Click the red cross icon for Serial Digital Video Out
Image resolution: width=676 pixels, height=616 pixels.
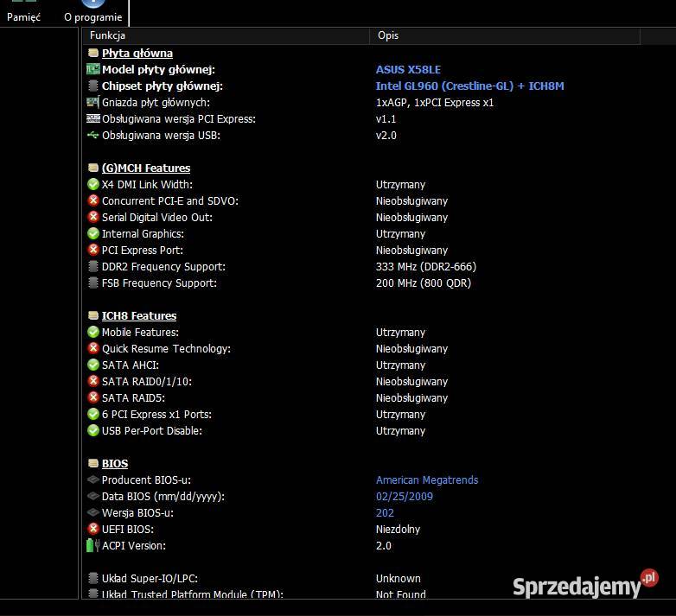(93, 217)
